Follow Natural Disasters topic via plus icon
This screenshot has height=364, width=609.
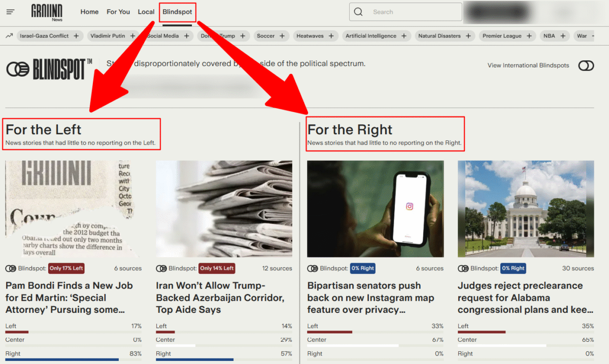tap(468, 36)
